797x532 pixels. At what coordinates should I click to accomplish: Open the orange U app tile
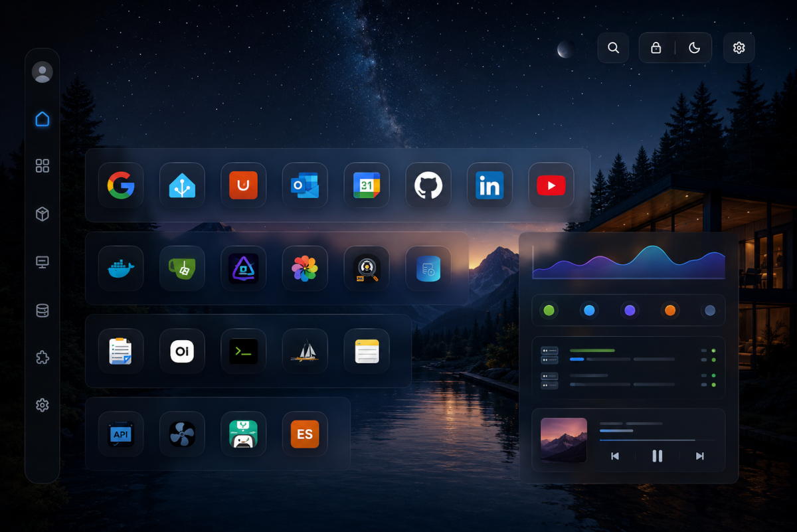pos(244,185)
